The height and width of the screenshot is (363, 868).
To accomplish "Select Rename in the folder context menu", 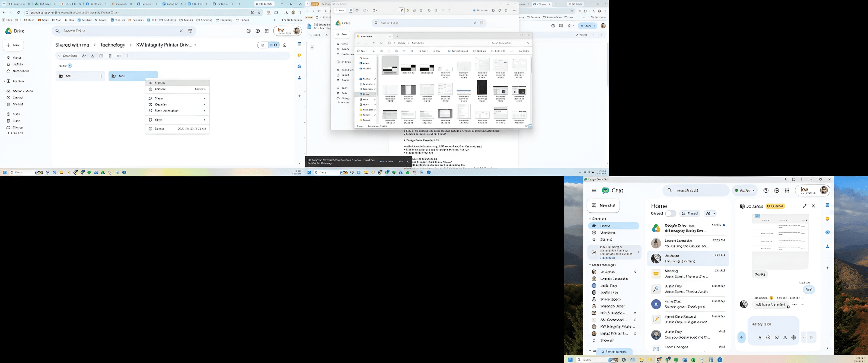I will coord(177,89).
